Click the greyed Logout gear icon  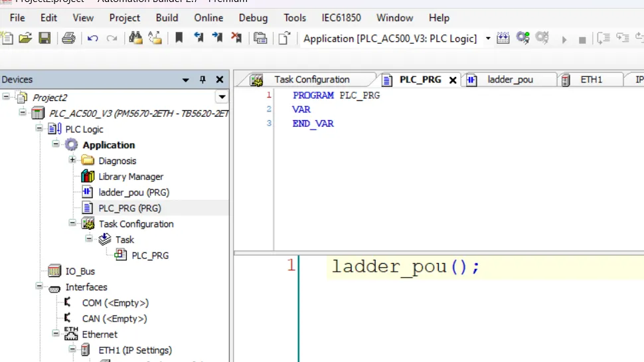point(542,39)
